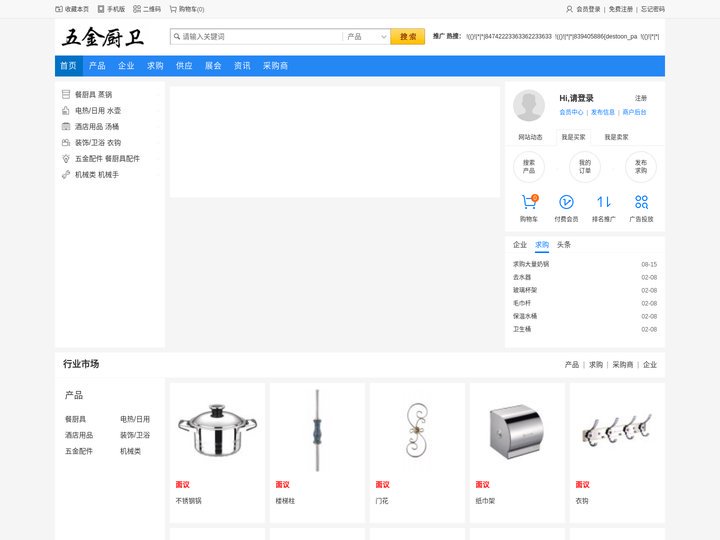Click the 发布求购 circle button

tap(641, 167)
